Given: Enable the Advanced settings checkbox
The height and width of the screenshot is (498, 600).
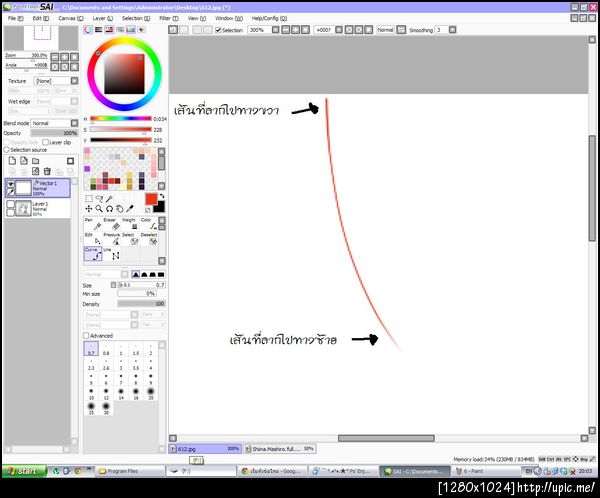Looking at the screenshot, I should click(x=86, y=335).
